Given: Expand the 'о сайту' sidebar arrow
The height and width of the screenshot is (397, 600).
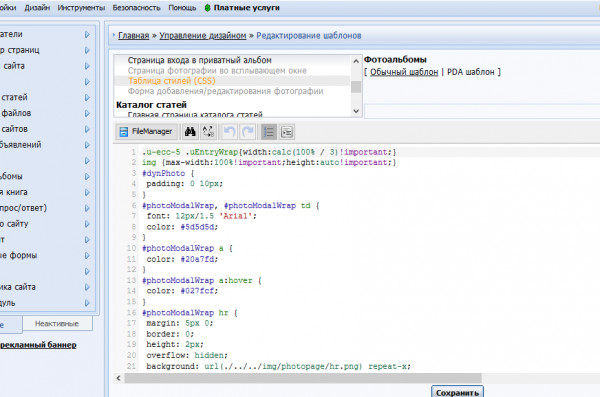Looking at the screenshot, I should coord(87,224).
